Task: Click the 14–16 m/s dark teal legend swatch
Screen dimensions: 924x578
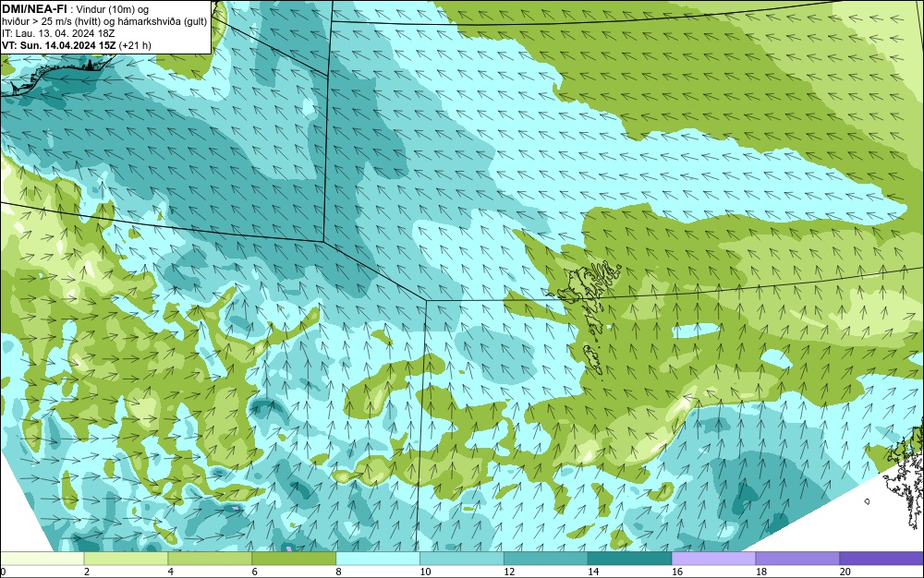Action: (x=630, y=558)
